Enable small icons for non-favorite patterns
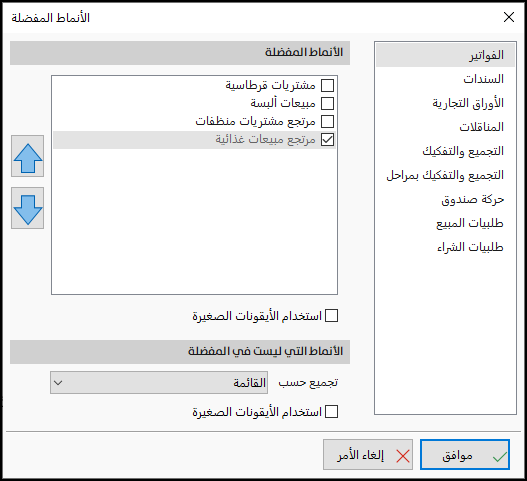Viewport: 527px width, 481px height. (x=331, y=412)
